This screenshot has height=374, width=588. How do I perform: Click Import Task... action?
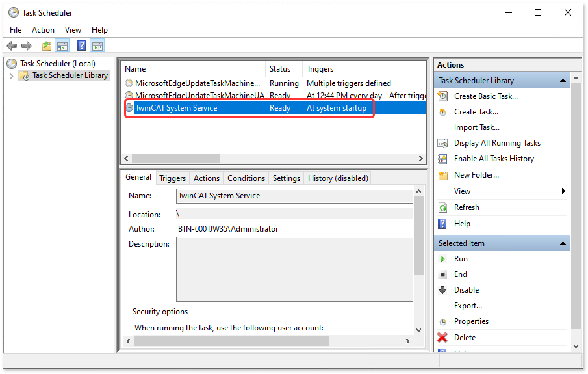tap(476, 127)
